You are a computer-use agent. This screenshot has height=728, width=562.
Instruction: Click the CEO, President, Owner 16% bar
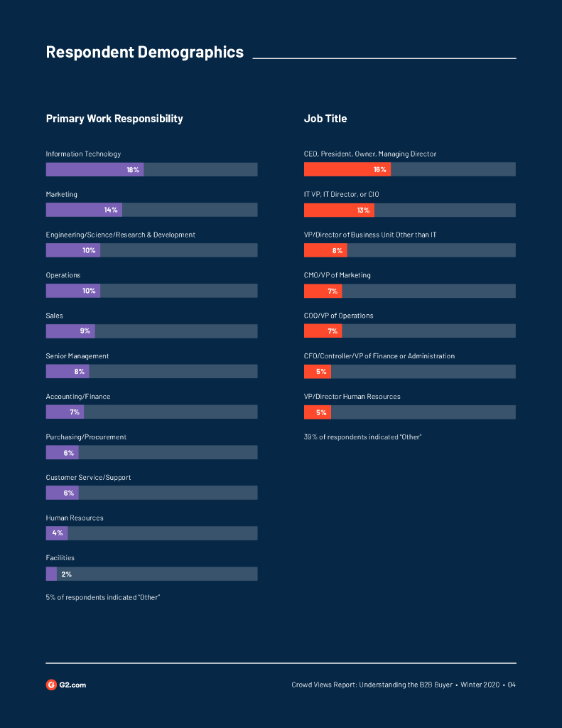(347, 169)
